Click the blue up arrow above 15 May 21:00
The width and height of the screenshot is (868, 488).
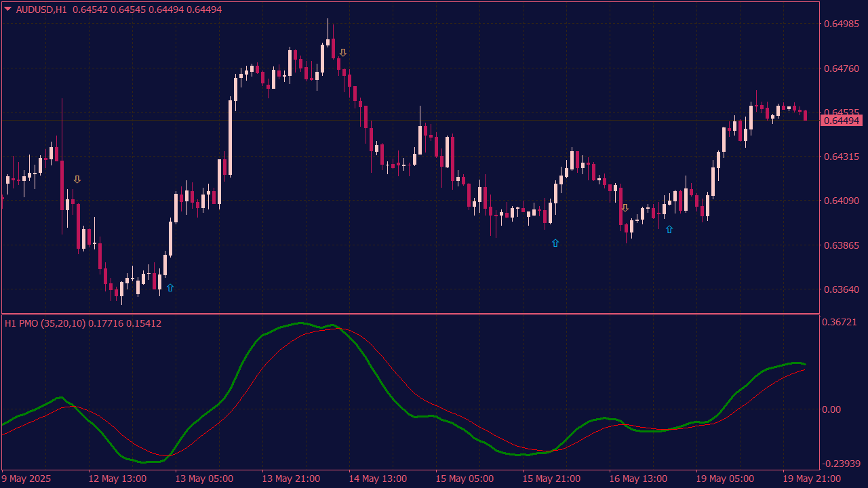[555, 243]
